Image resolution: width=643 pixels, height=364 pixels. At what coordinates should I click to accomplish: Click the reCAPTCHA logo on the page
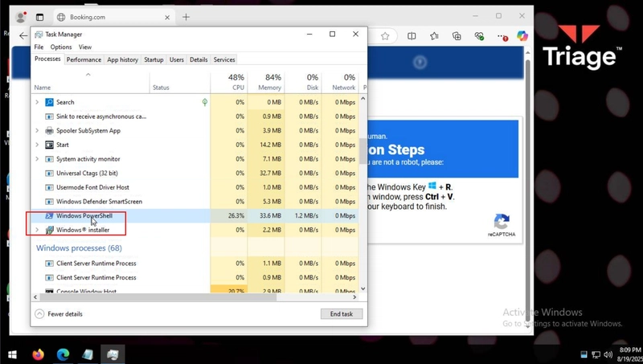[x=502, y=222]
